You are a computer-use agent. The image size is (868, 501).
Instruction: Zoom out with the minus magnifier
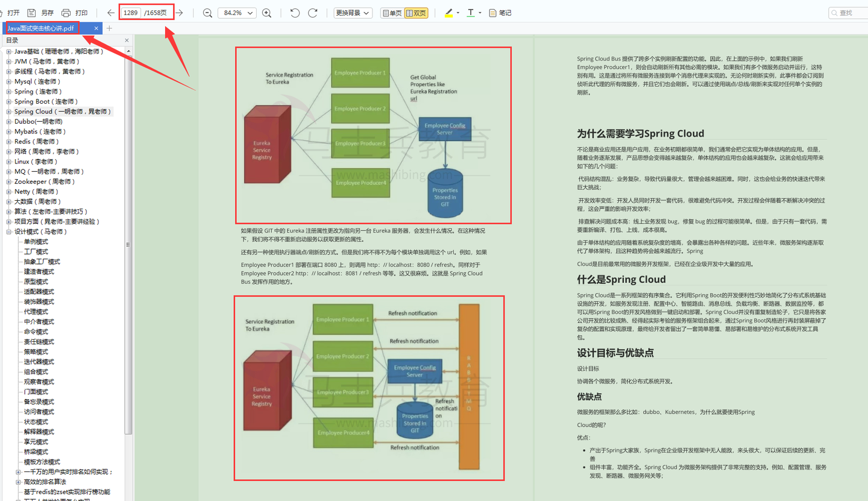207,13
